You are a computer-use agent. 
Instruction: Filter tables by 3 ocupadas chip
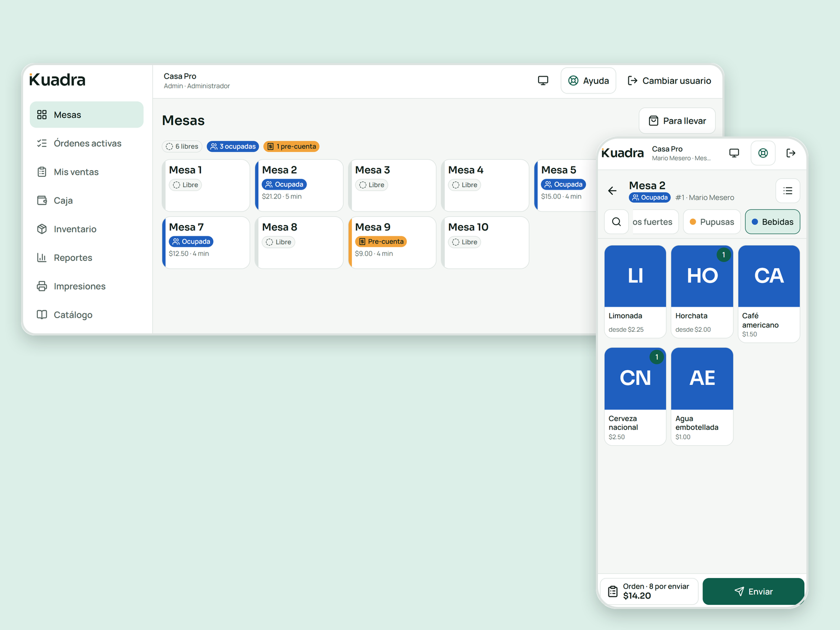click(x=233, y=146)
